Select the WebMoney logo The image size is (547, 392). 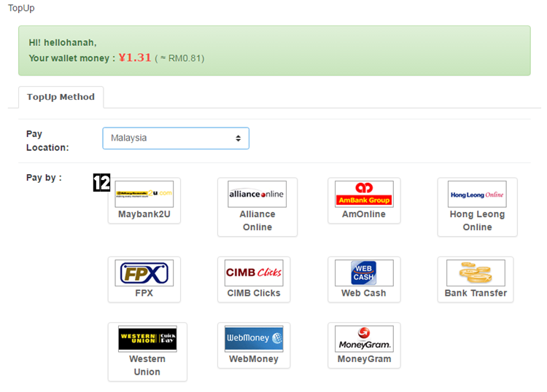pyautogui.click(x=254, y=338)
